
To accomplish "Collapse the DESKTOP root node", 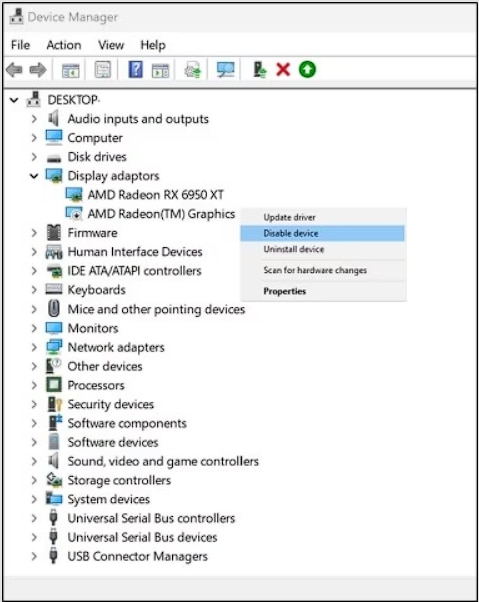I will [14, 100].
